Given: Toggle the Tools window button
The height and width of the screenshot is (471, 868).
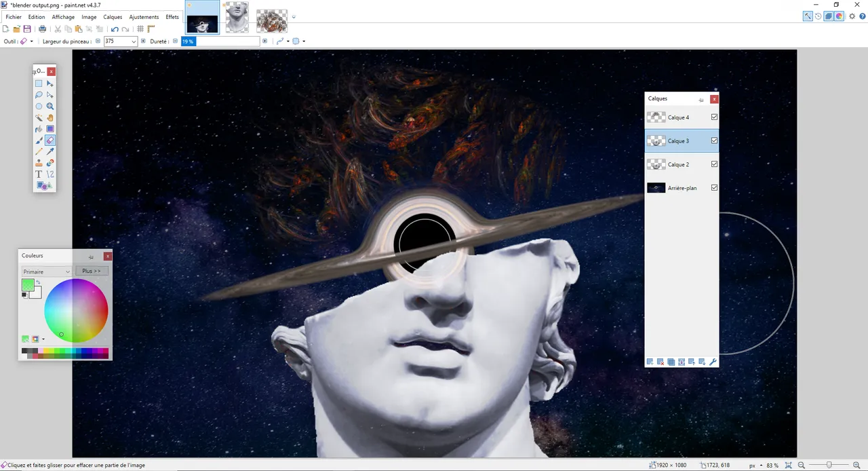Looking at the screenshot, I should click(808, 16).
